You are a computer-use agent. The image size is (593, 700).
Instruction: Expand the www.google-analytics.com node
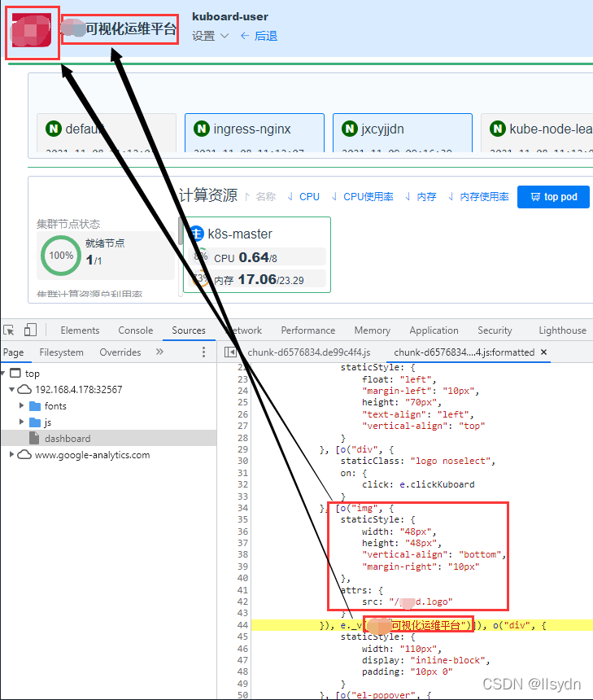click(x=11, y=454)
